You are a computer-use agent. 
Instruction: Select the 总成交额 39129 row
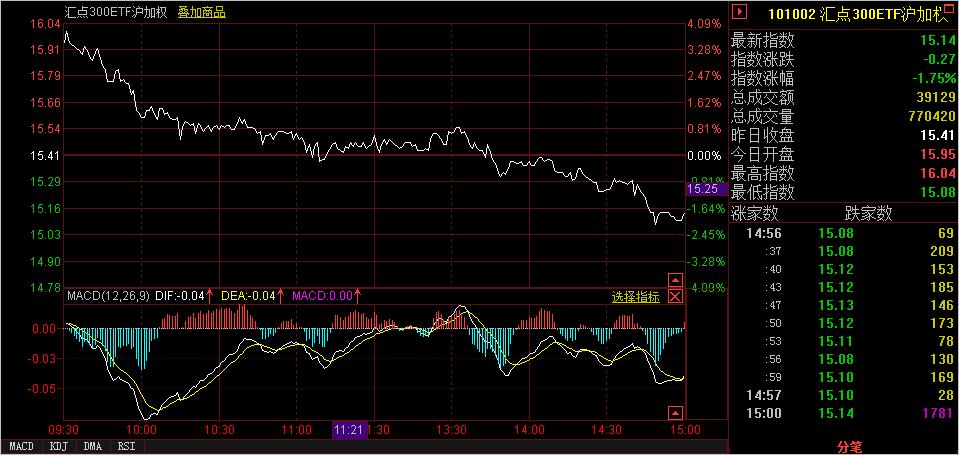point(843,97)
